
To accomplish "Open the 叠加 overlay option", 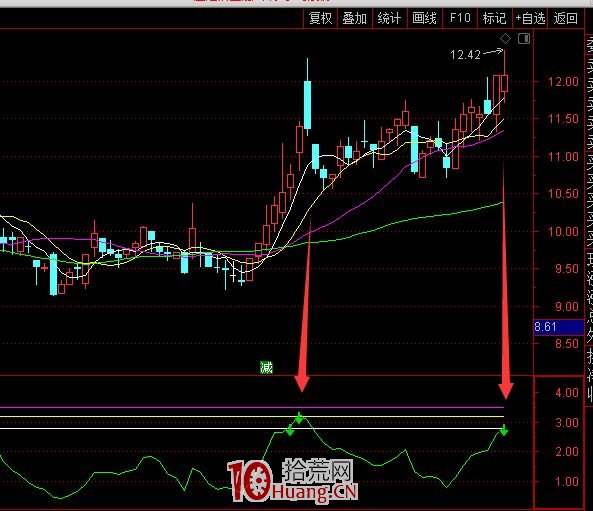I will pos(354,18).
